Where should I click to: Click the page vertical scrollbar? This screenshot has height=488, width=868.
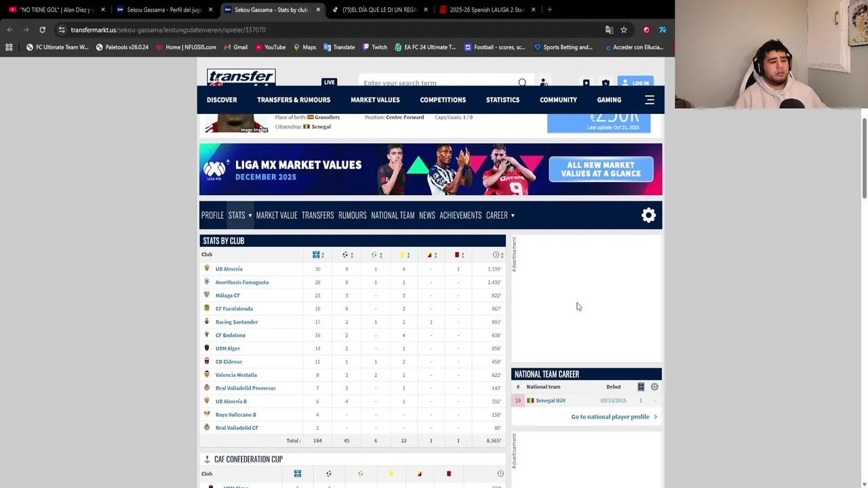point(864,159)
